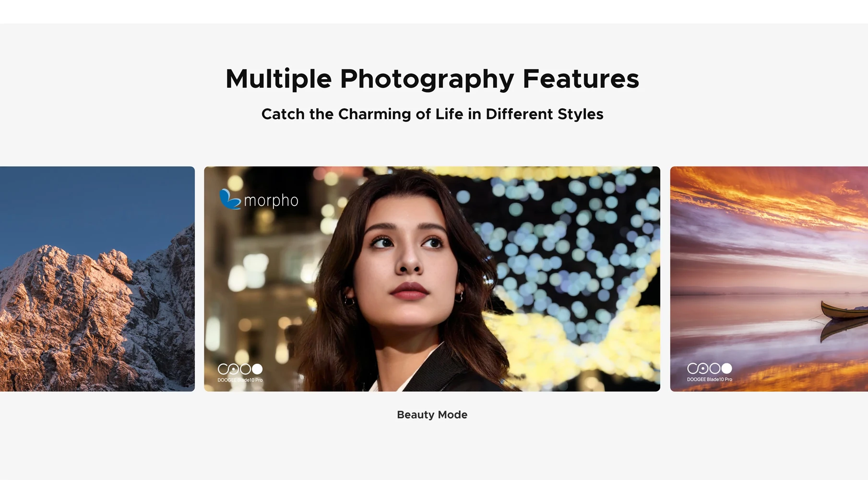Click the blue sky above the mountain

[x=96, y=202]
